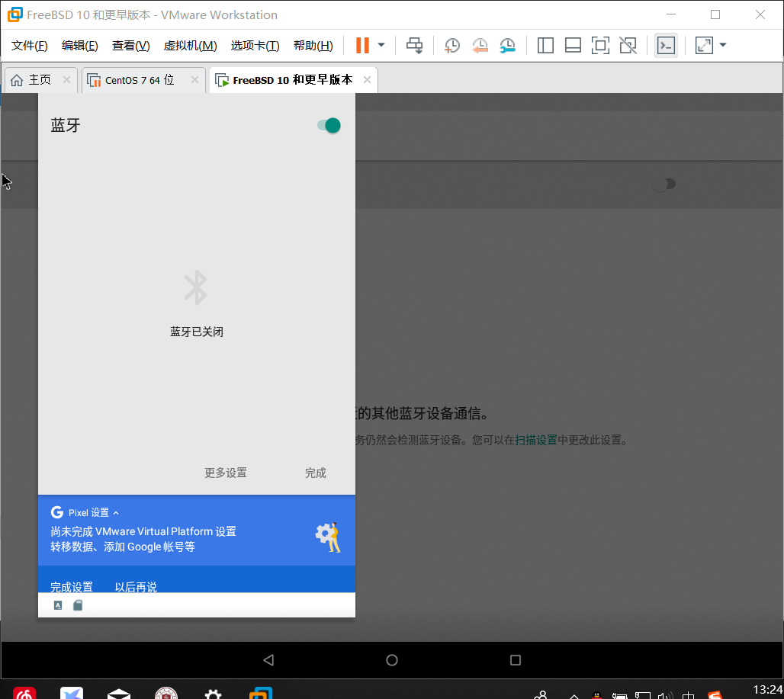Open the Mail app from the taskbar
The image size is (784, 699).
point(119,694)
